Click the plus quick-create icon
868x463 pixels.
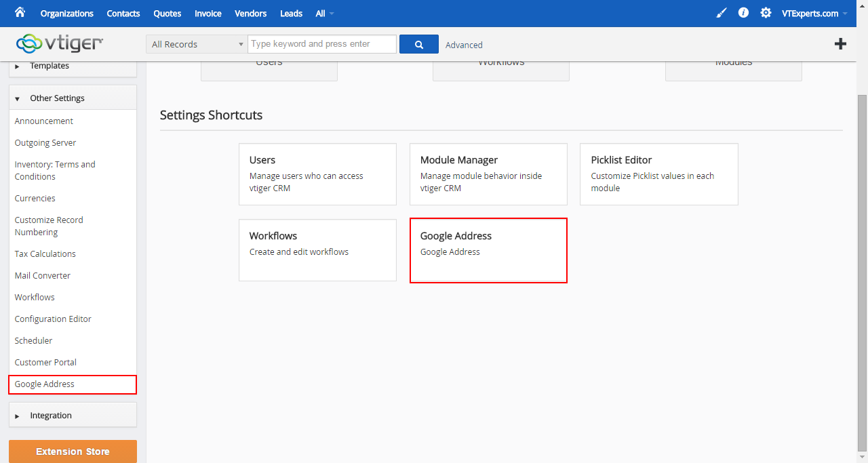(840, 44)
